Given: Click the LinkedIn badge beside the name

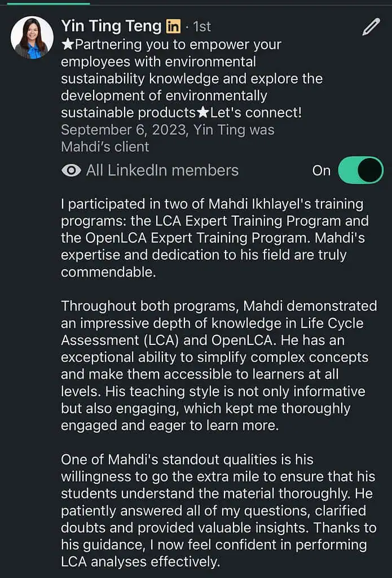Looking at the screenshot, I should (173, 26).
